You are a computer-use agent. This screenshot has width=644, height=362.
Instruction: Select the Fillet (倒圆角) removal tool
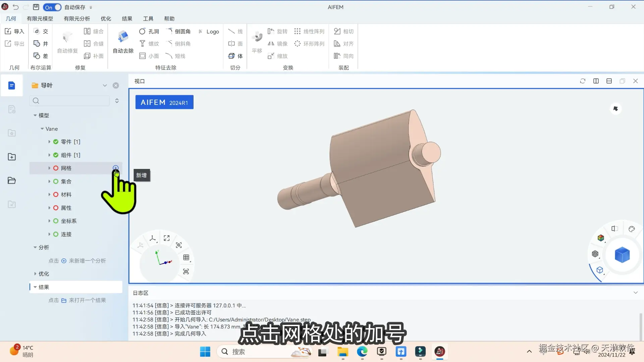(x=178, y=31)
